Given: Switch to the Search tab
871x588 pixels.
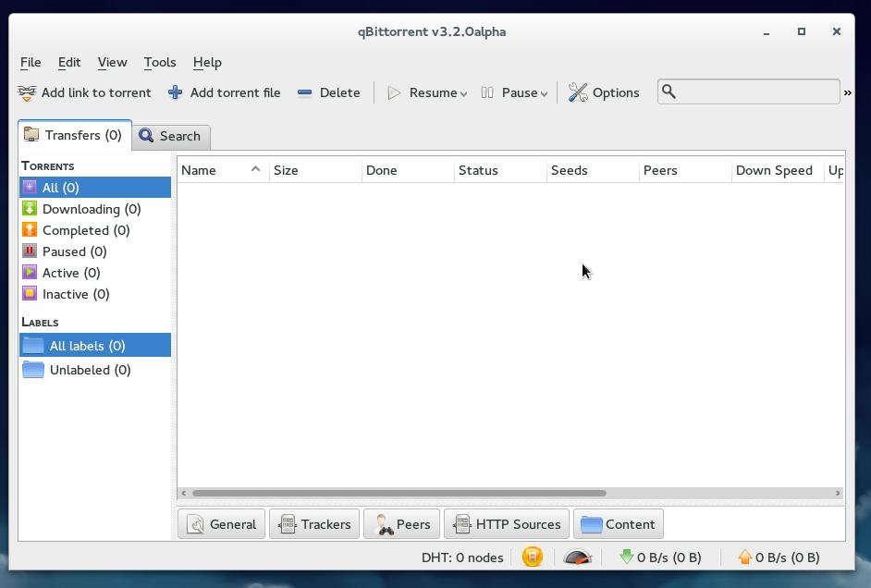Looking at the screenshot, I should 170,136.
